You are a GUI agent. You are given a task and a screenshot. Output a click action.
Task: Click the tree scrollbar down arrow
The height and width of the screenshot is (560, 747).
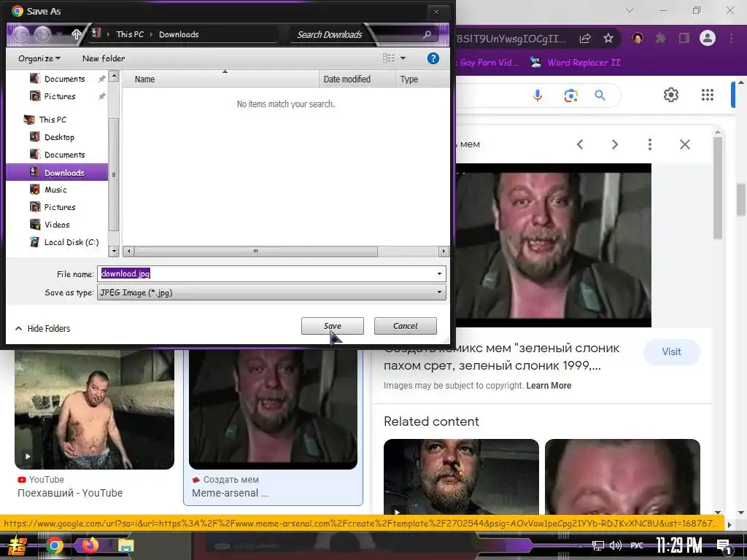113,251
